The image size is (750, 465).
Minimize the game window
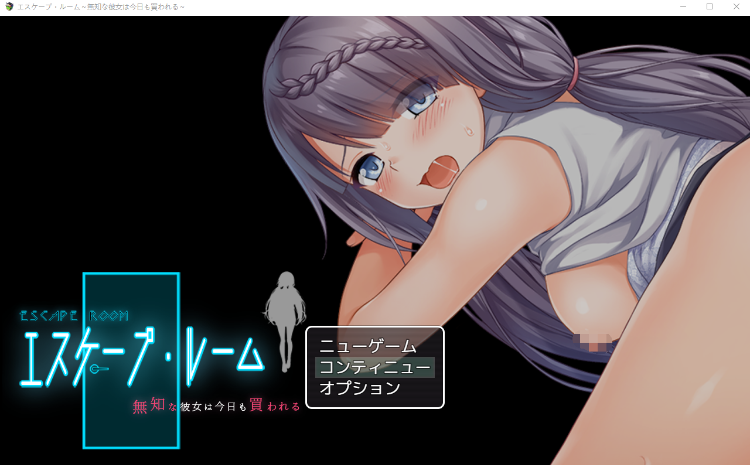pos(683,7)
